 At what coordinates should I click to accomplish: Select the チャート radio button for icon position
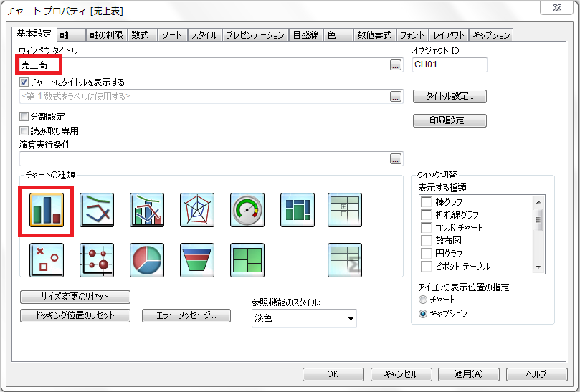click(423, 300)
